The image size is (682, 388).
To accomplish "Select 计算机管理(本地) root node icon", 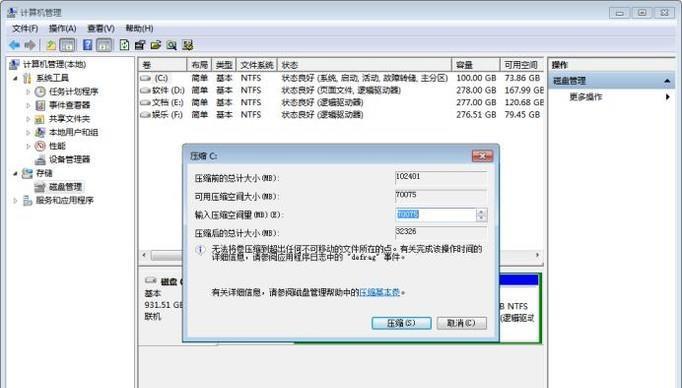I will (14, 64).
